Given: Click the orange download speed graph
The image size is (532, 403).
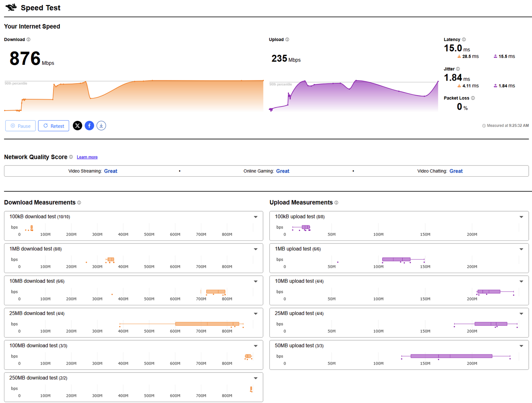Looking at the screenshot, I should pos(134,96).
